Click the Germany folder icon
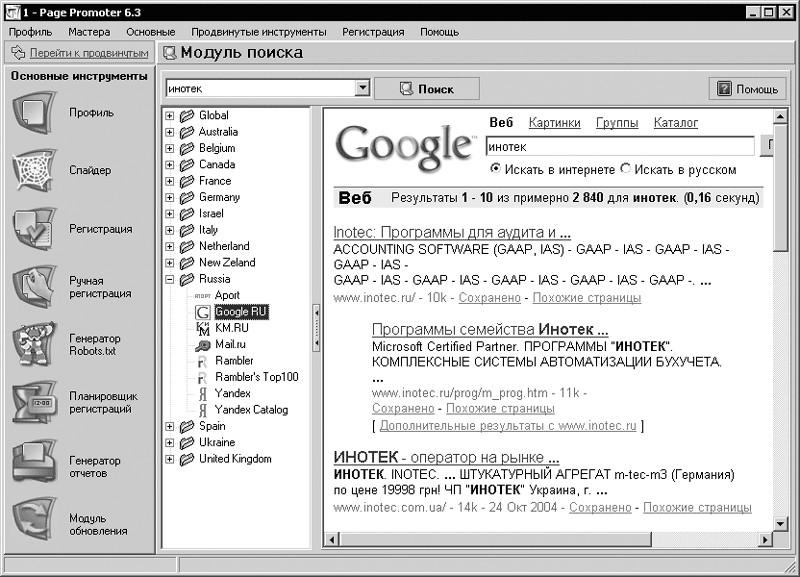This screenshot has height=577, width=800. pos(187,197)
